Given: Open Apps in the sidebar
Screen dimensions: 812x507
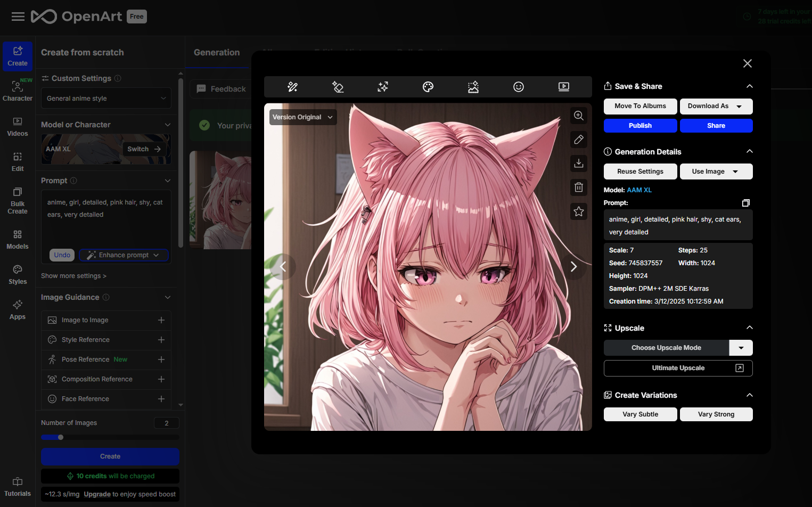Looking at the screenshot, I should [18, 310].
